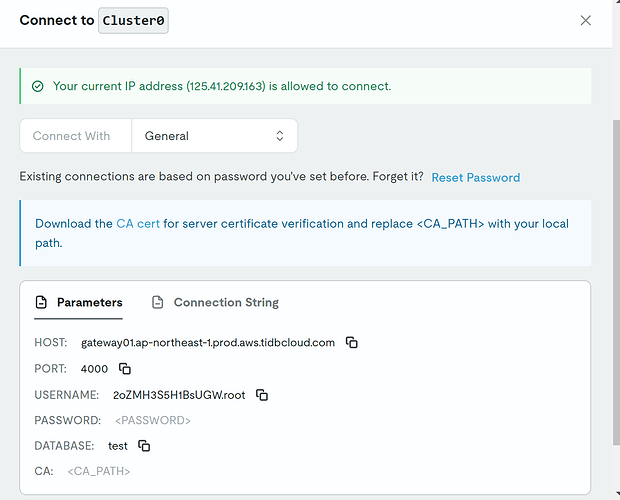Copy the USERNAME value
Screen dimensions: 620x500
[262, 395]
